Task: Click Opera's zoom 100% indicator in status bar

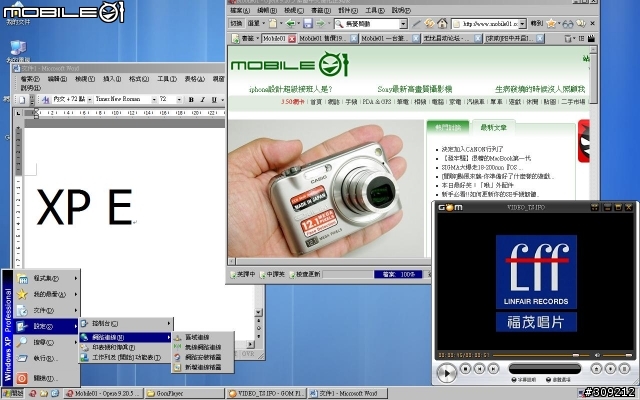Action: pyautogui.click(x=399, y=275)
